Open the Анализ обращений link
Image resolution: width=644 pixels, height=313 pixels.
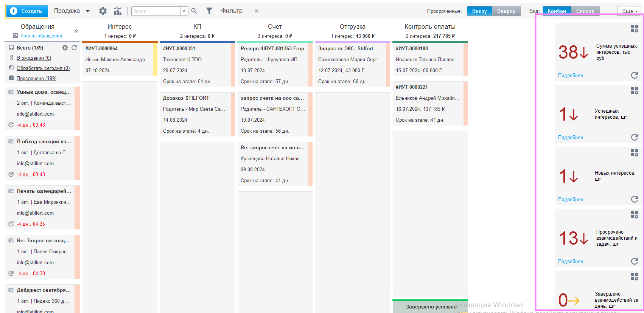41,36
